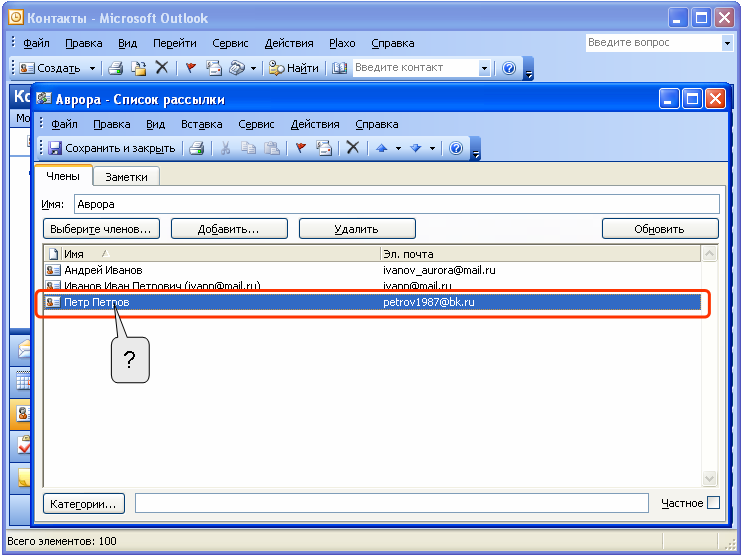Open Справка menu in Аврора window
This screenshot has width=741, height=556.
point(377,124)
